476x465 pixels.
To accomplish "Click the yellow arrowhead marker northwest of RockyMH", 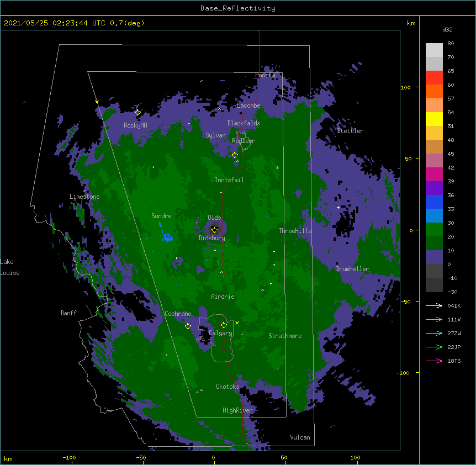I will [x=97, y=102].
